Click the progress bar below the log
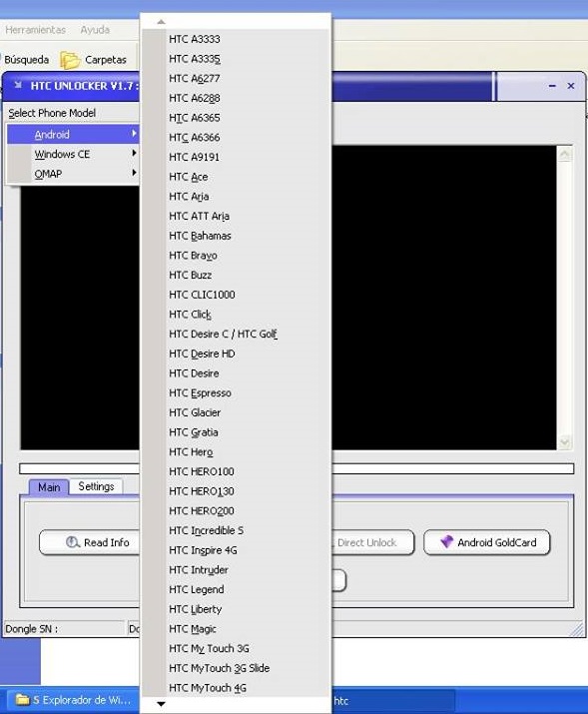 [x=296, y=468]
